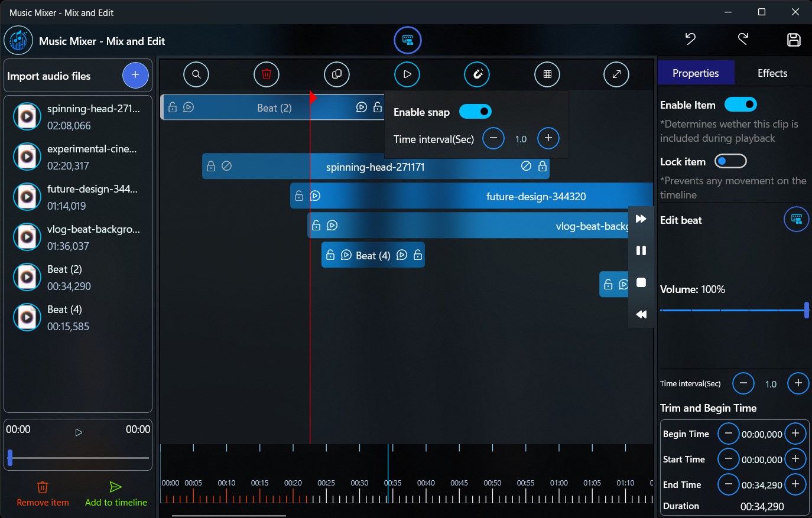Play the timeline with the play icon
This screenshot has height=518, width=812.
click(x=407, y=74)
